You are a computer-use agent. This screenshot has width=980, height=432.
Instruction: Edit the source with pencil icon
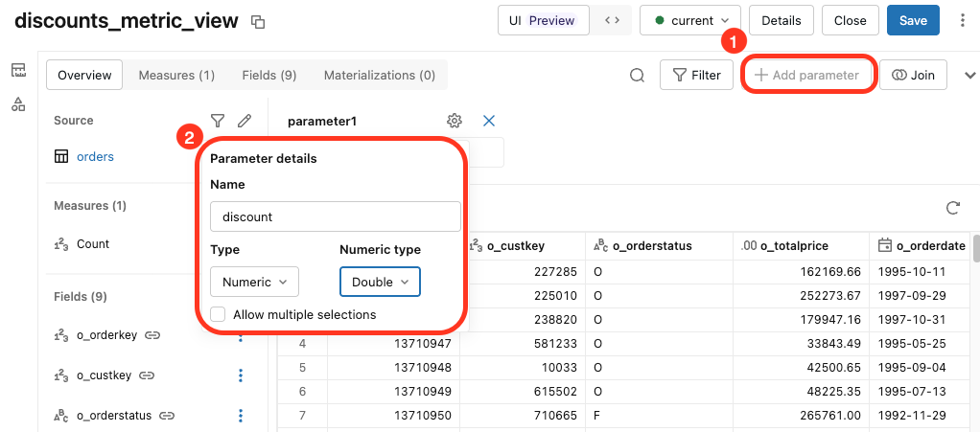pyautogui.click(x=245, y=121)
